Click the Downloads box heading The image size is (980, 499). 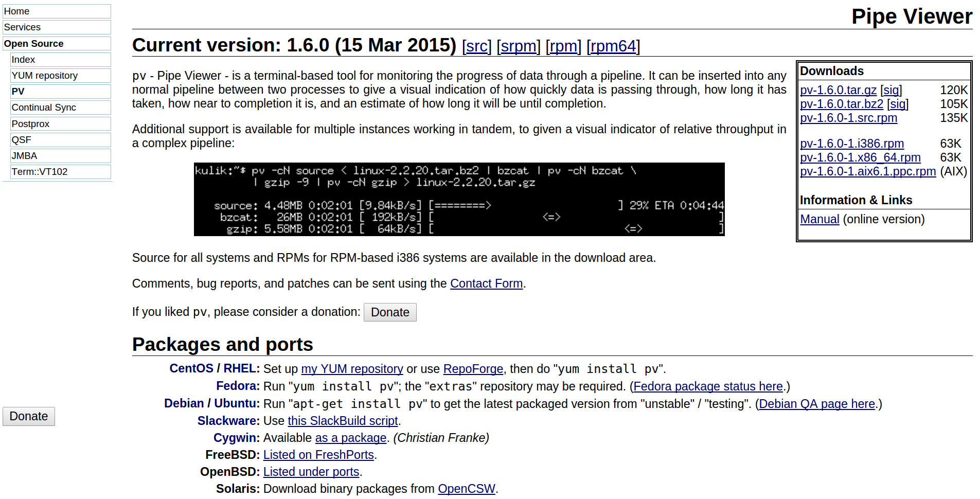pyautogui.click(x=831, y=71)
